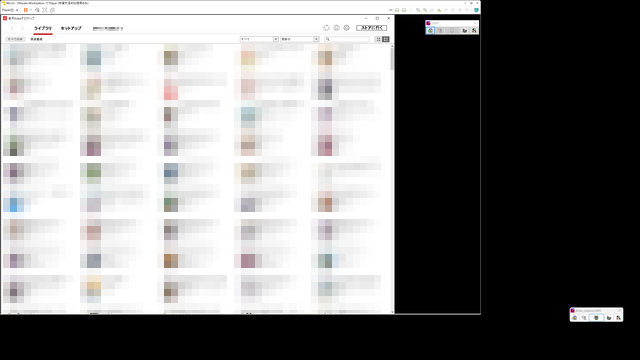The image size is (640, 360).
Task: Click the second filter label beside gray pill
Action: click(36, 39)
